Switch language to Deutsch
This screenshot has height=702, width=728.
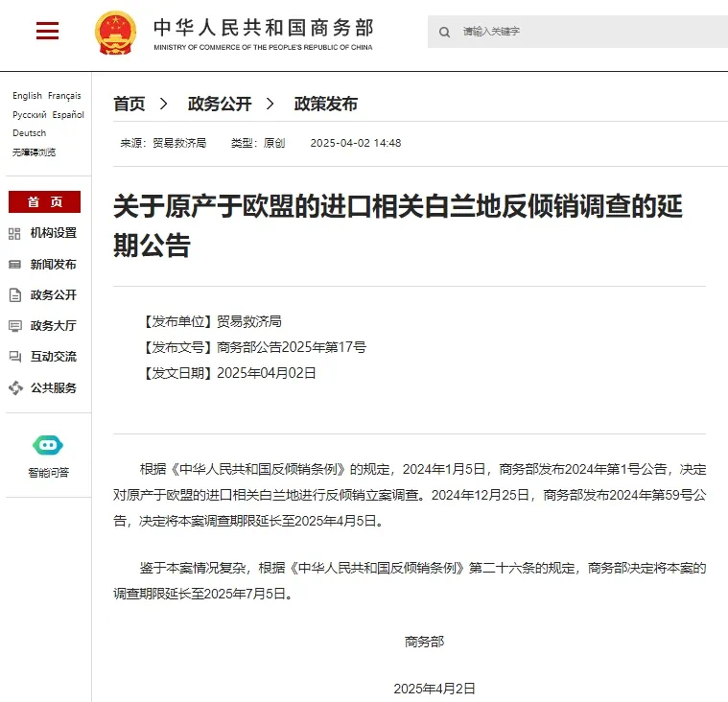tap(29, 133)
